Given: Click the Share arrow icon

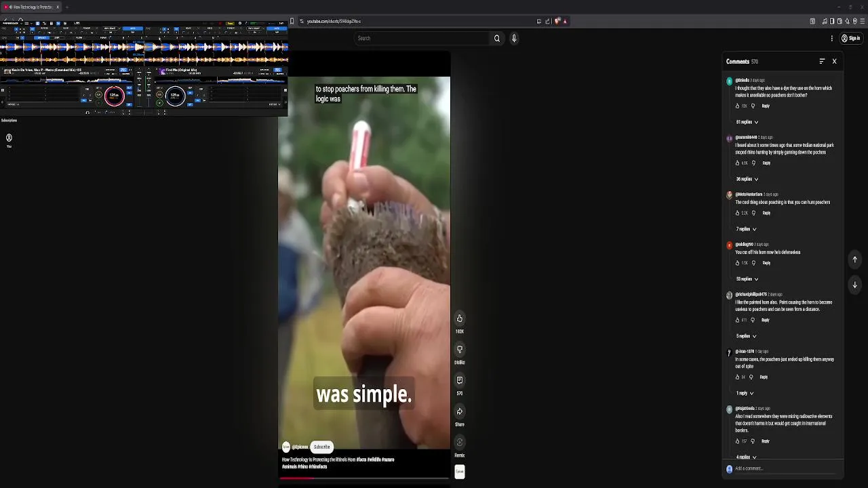Looking at the screenshot, I should tap(460, 411).
